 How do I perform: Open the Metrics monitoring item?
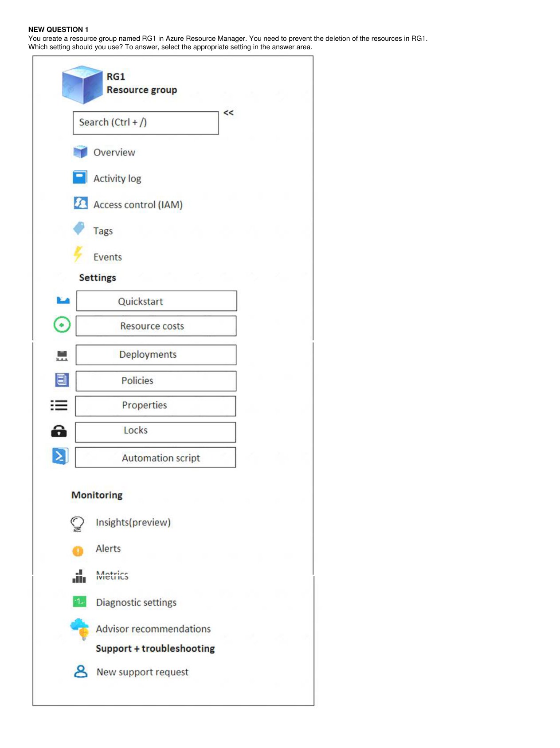(112, 576)
